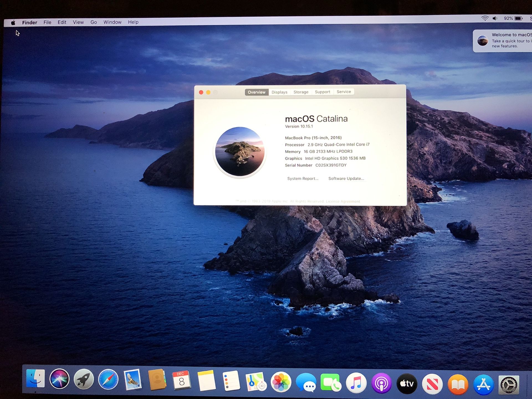The height and width of the screenshot is (399, 532).
Task: Open the File menu
Action: [x=47, y=22]
